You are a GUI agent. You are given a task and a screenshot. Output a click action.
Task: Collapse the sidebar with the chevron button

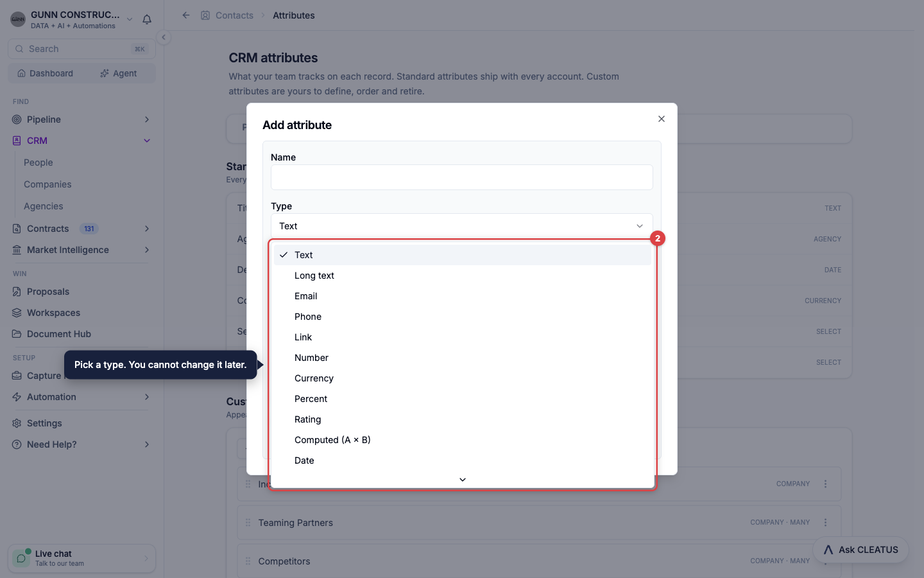pos(164,37)
